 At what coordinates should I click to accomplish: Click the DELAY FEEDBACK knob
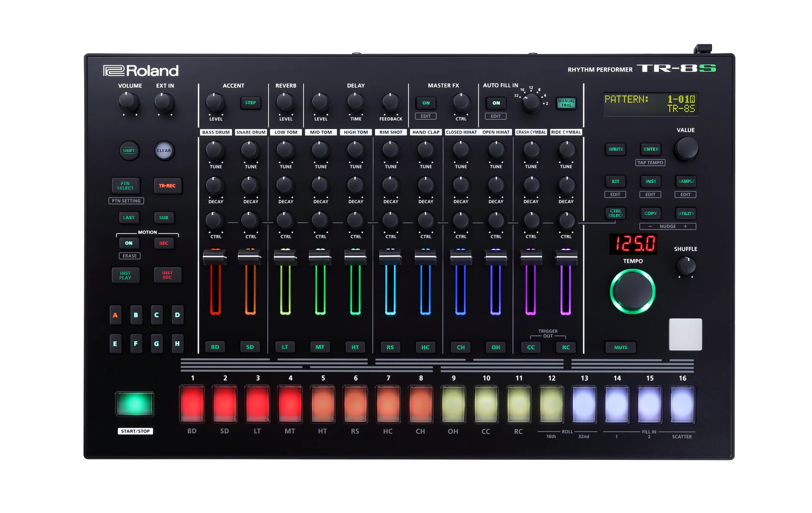tap(391, 103)
